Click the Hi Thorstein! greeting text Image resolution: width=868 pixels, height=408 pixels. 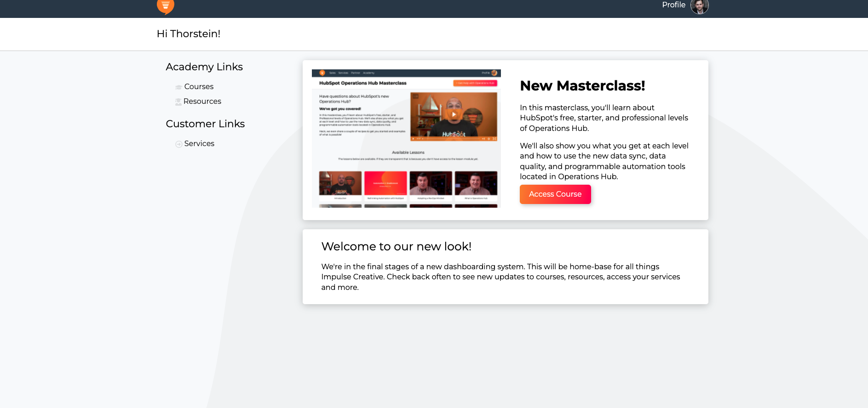pos(189,34)
